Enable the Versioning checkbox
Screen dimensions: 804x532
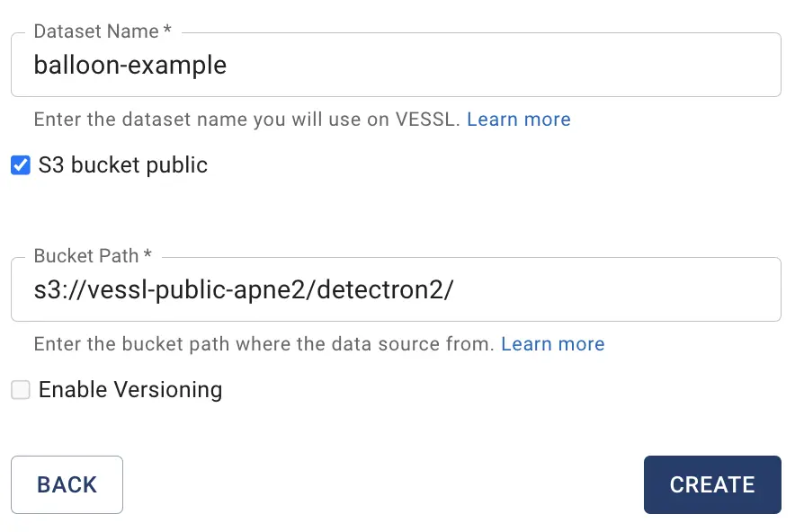[x=21, y=390]
